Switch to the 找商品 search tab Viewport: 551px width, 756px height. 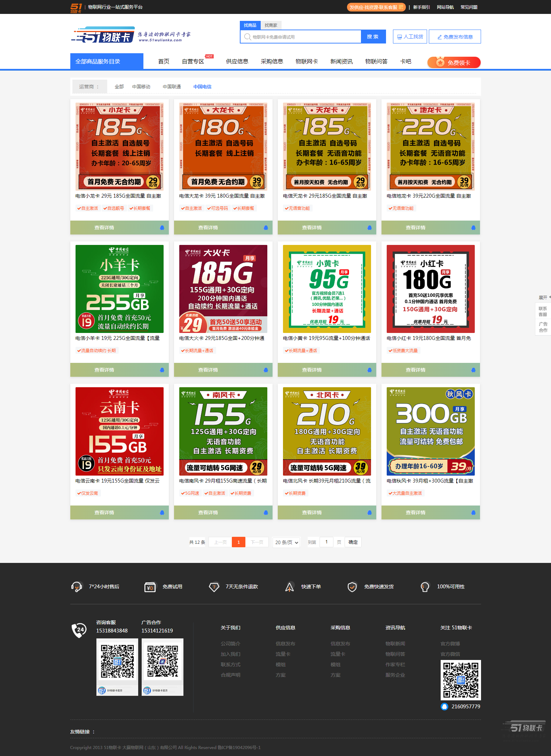tap(250, 25)
